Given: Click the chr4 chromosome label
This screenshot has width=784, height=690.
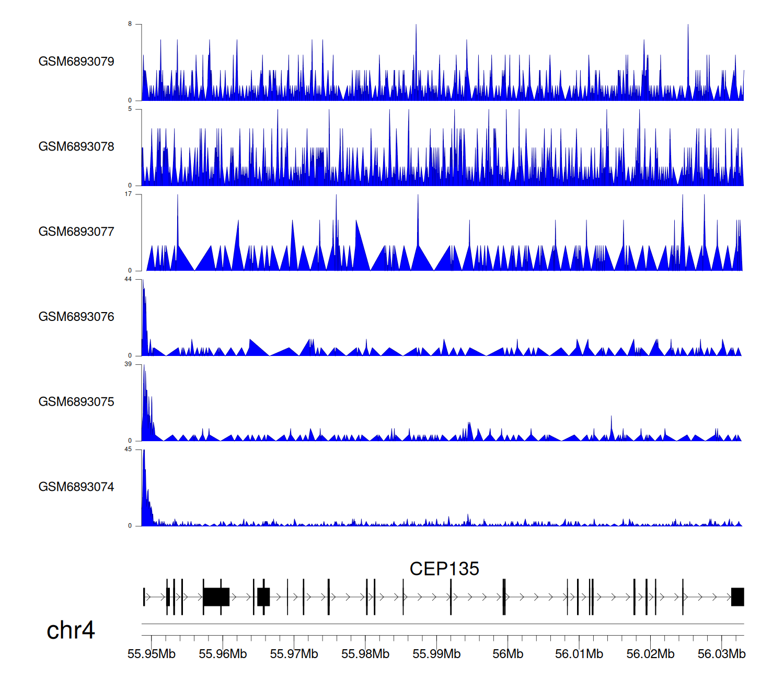Looking at the screenshot, I should tap(71, 630).
